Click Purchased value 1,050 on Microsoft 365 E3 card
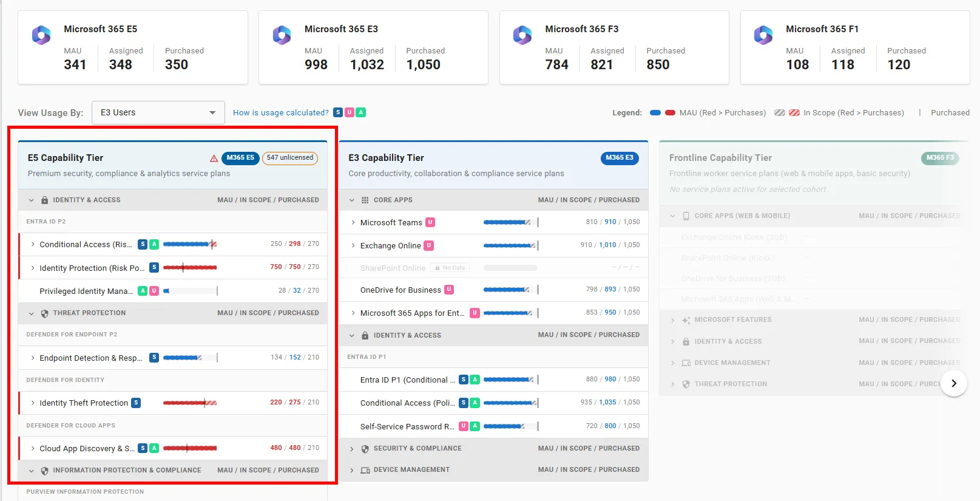The width and height of the screenshot is (980, 501). point(424,65)
